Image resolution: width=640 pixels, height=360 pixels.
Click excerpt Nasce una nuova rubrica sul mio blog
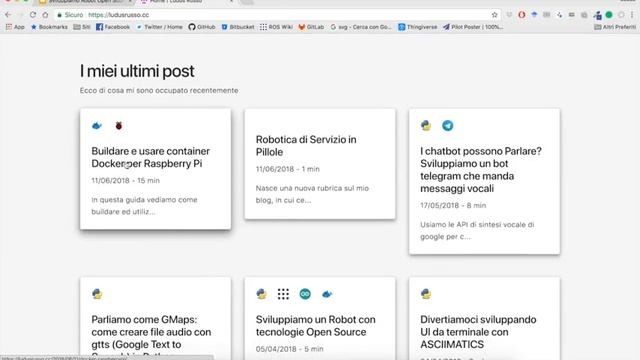[x=312, y=194]
